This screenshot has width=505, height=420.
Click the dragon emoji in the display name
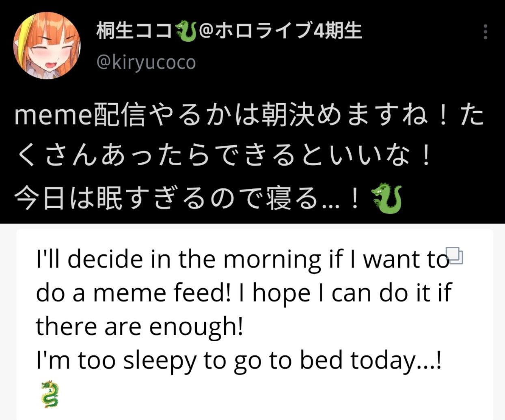click(186, 32)
